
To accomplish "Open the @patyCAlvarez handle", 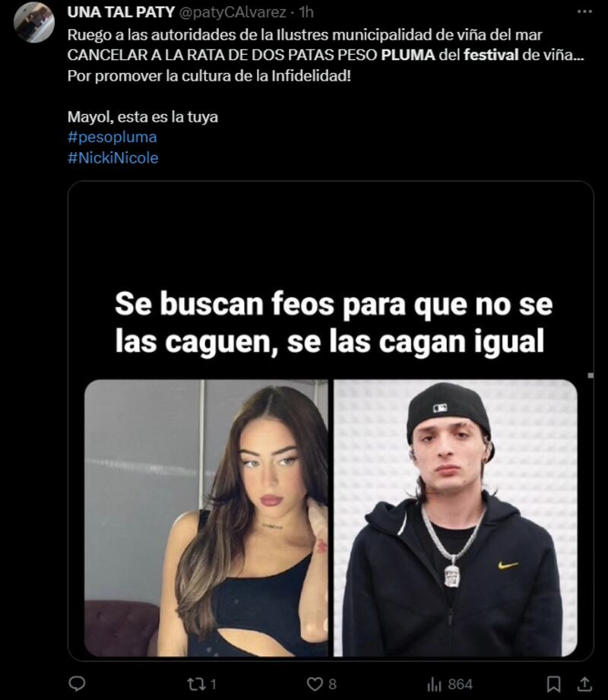I will (232, 12).
